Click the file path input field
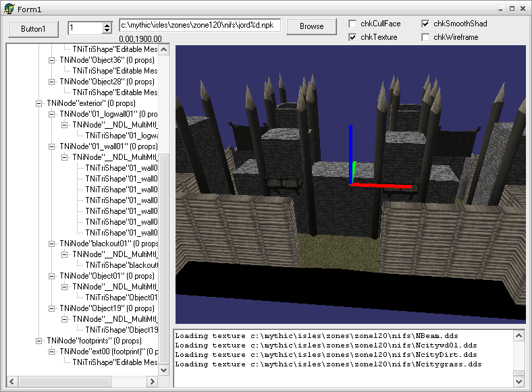This screenshot has width=532, height=392. pos(200,25)
